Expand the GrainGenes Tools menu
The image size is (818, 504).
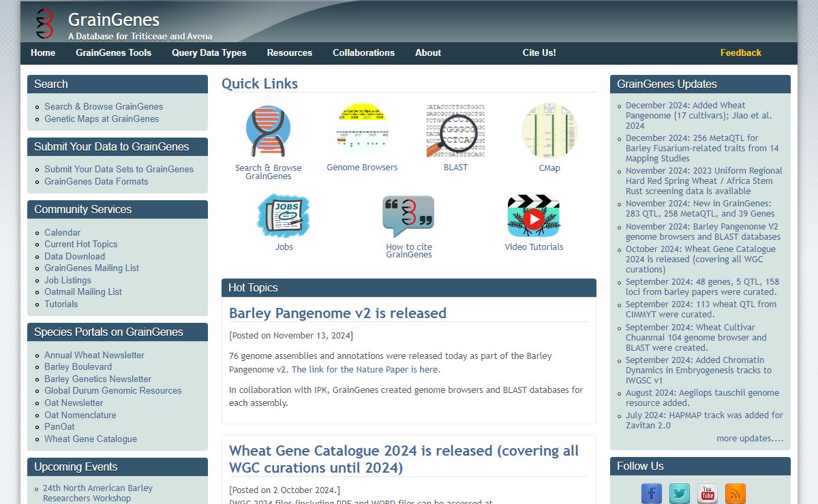tap(114, 52)
